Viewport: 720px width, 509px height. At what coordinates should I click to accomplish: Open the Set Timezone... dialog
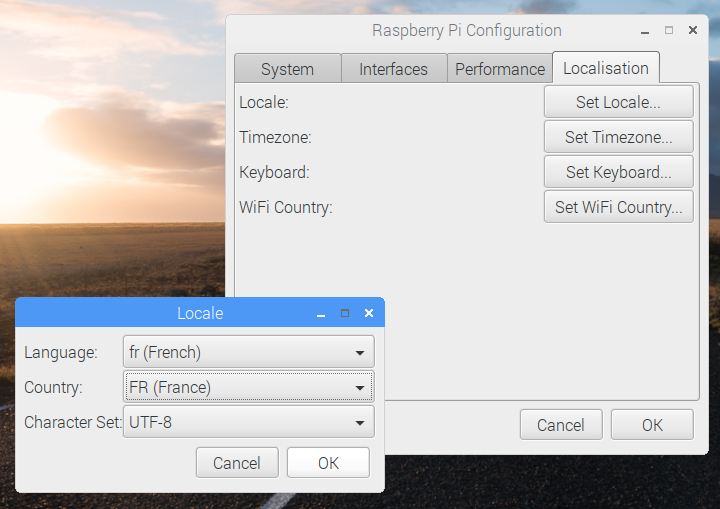pyautogui.click(x=619, y=136)
